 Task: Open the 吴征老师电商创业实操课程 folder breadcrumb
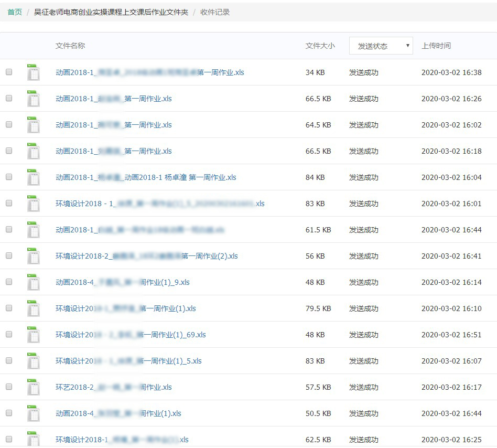point(111,12)
